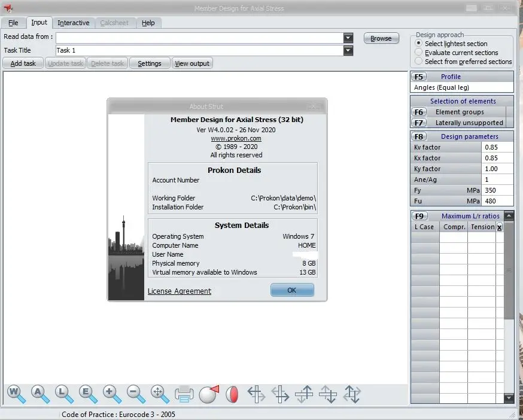The height and width of the screenshot is (420, 523).
Task: Open the Task Title dropdown arrow
Action: point(348,50)
